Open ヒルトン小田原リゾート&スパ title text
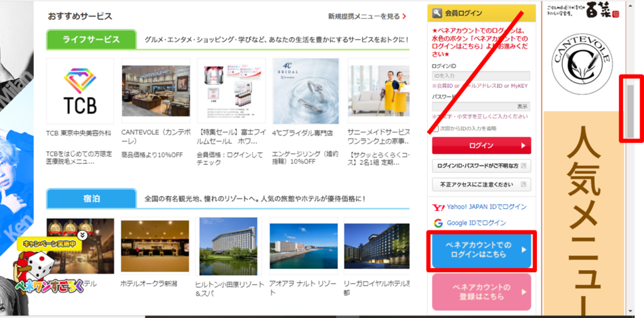Viewport: 644px width, 318px height. (x=230, y=289)
